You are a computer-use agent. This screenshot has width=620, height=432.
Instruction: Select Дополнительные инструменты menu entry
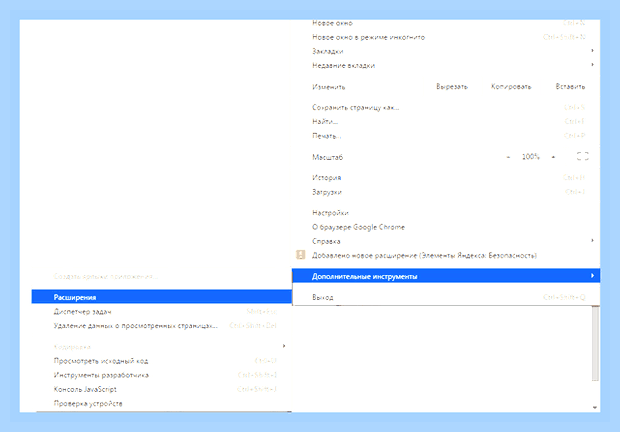[446, 276]
